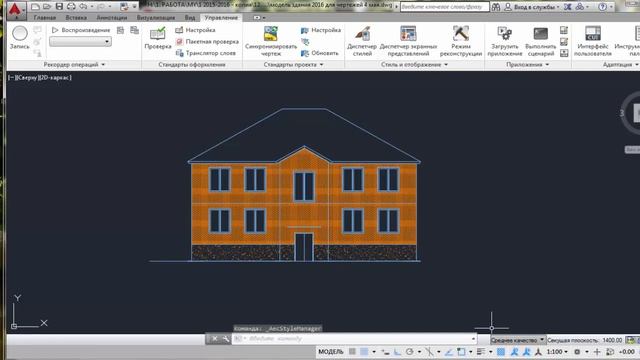
Task: Toggle ortho mode in status bar
Action: pyautogui.click(x=397, y=351)
